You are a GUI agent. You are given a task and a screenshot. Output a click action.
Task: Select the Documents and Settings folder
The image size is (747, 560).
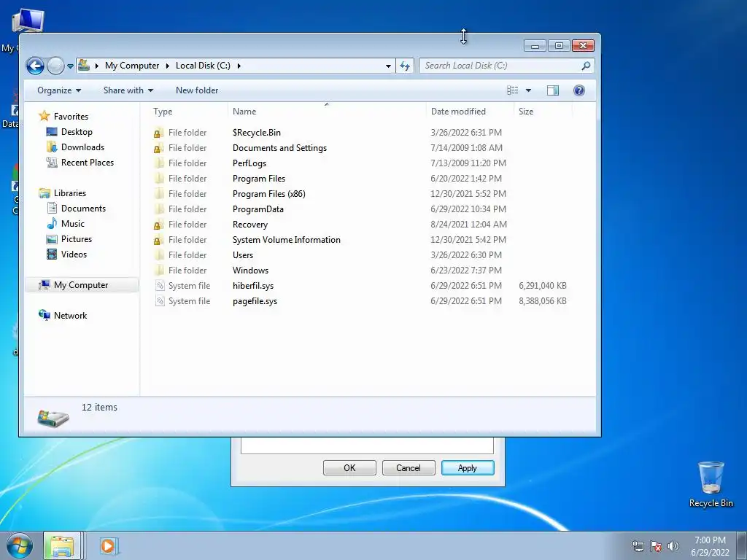(279, 147)
